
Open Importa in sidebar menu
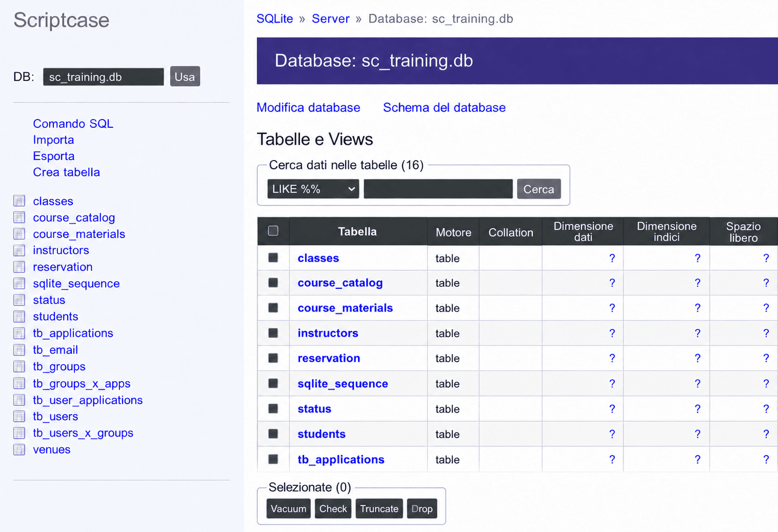coord(53,140)
